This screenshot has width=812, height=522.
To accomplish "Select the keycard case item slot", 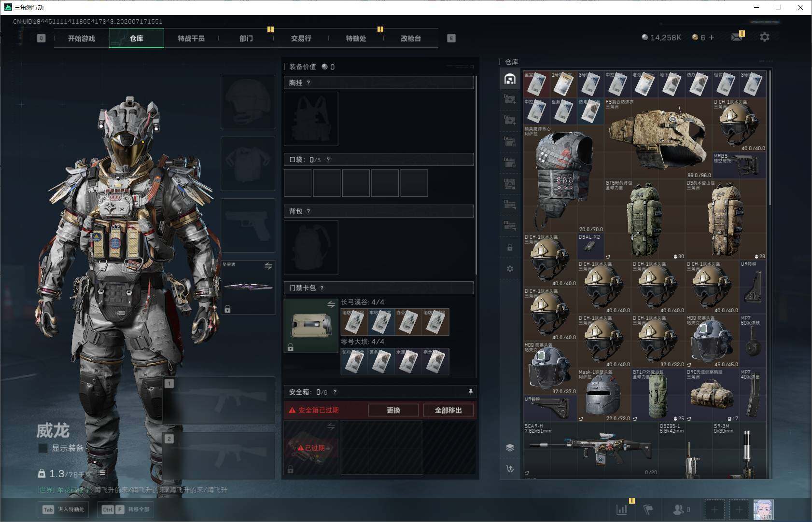I will (311, 326).
